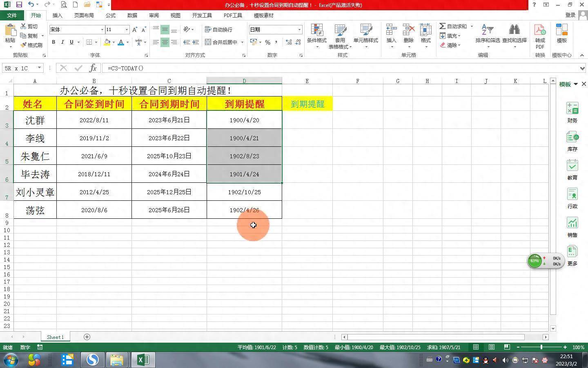Click the Merge and Center icon

(x=208, y=42)
